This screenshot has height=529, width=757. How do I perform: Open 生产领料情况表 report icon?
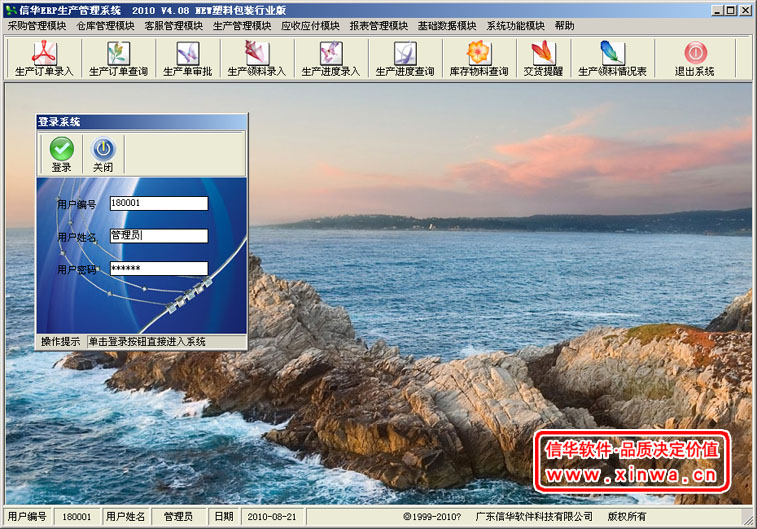point(612,59)
